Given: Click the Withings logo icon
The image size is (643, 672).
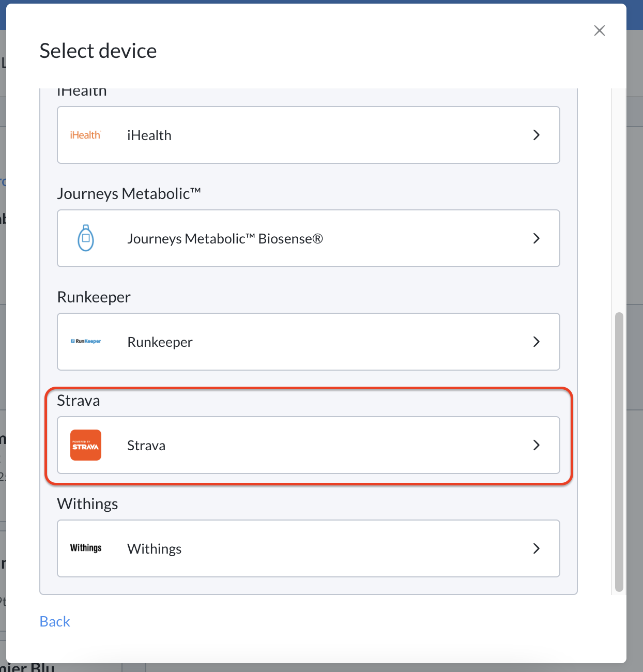Looking at the screenshot, I should click(86, 548).
